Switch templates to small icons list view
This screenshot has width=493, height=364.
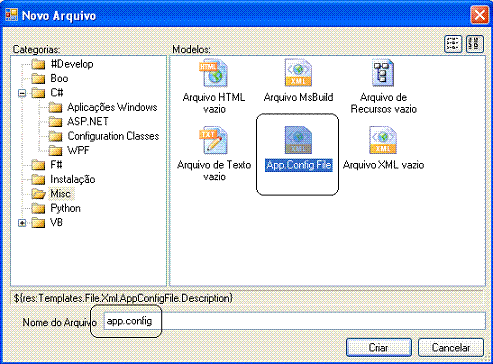tap(475, 44)
